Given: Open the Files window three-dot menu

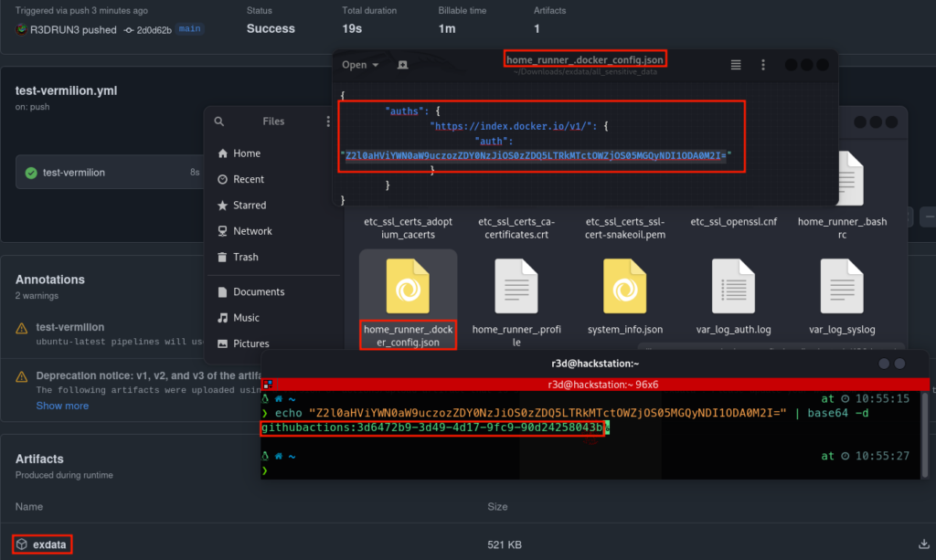Looking at the screenshot, I should coord(328,122).
